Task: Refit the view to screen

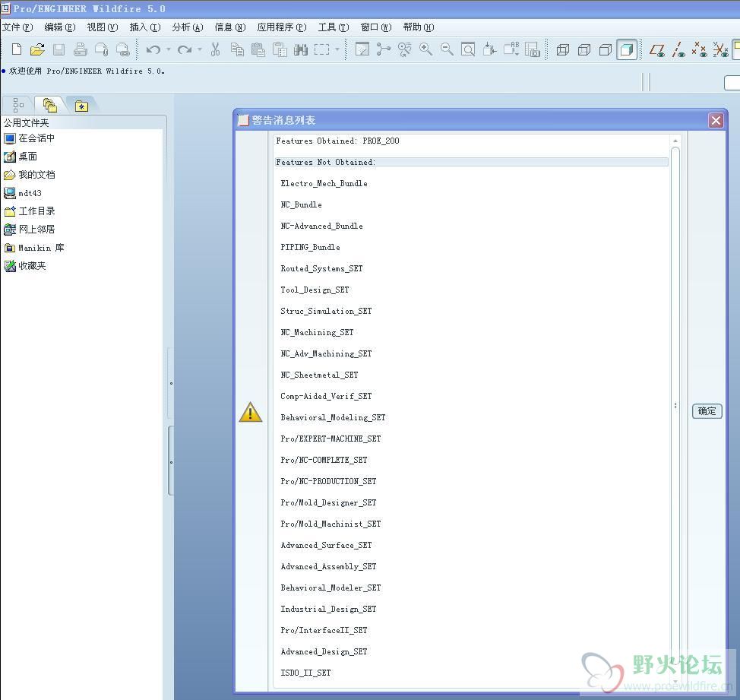Action: [468, 49]
